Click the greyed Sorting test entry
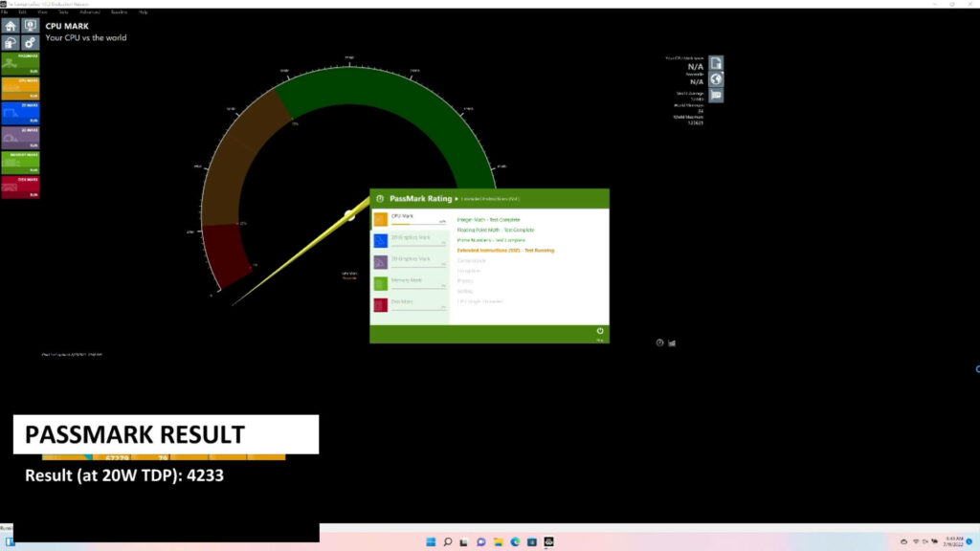 pyautogui.click(x=465, y=291)
